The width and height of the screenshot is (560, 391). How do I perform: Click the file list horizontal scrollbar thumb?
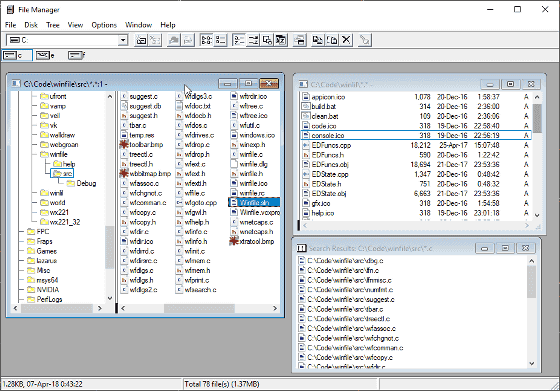pos(199,308)
